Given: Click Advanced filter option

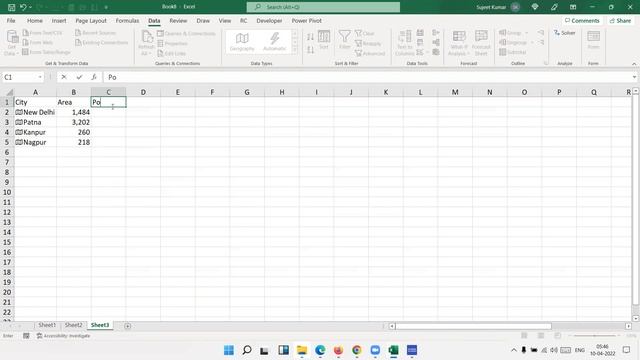Looking at the screenshot, I should coord(370,53).
